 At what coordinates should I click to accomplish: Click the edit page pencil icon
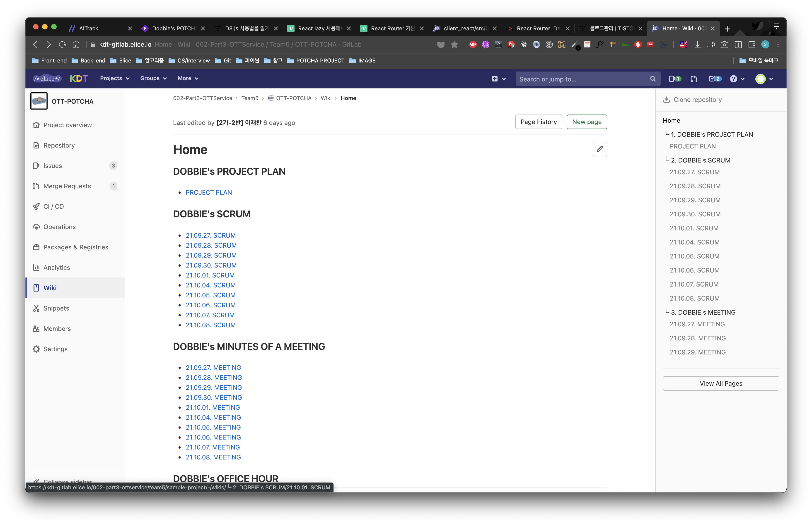pyautogui.click(x=599, y=149)
